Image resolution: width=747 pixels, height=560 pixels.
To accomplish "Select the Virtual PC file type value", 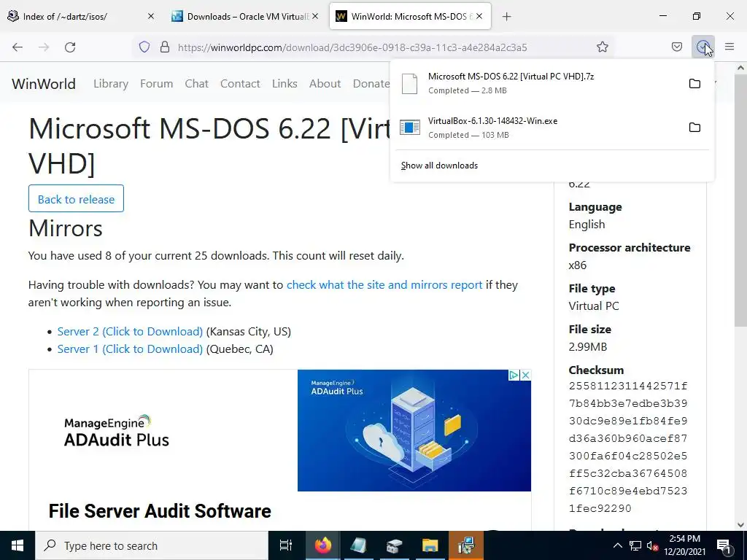I will coord(594,306).
